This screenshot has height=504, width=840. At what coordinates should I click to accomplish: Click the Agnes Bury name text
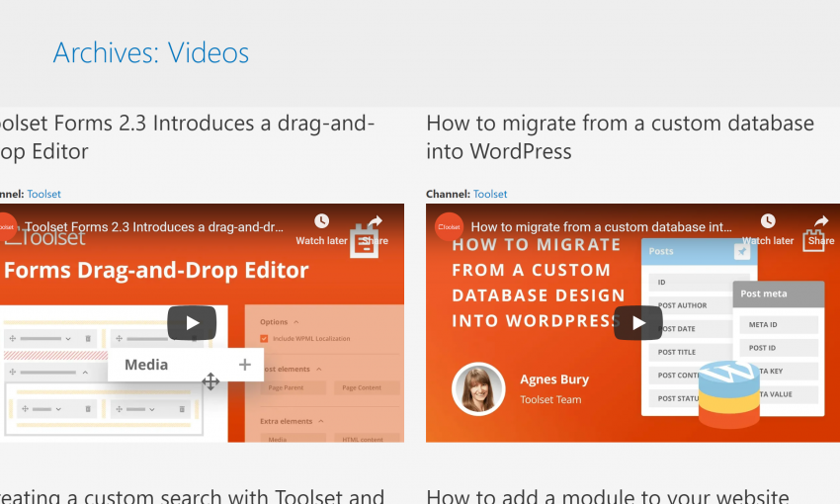(554, 379)
